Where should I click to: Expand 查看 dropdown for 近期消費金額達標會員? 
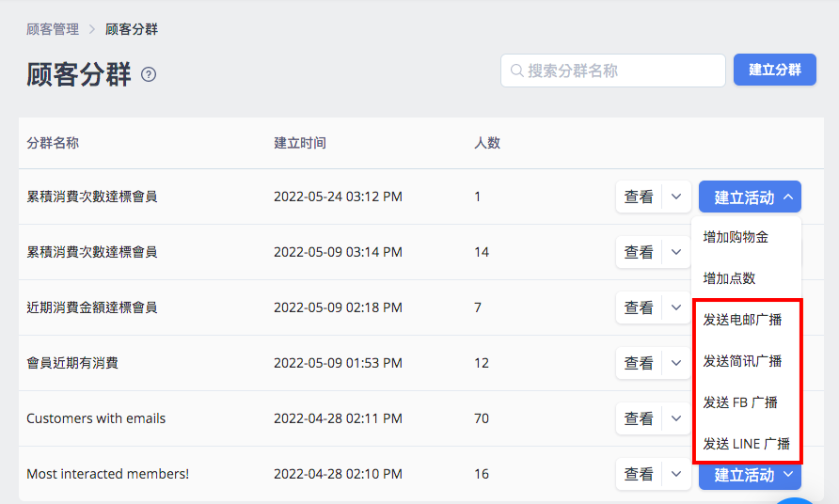click(x=676, y=307)
